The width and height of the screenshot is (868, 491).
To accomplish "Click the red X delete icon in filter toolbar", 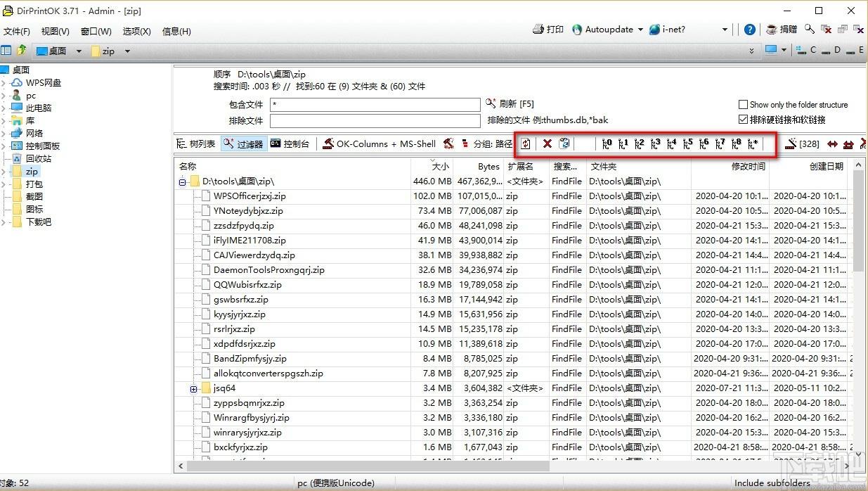I will click(x=547, y=144).
